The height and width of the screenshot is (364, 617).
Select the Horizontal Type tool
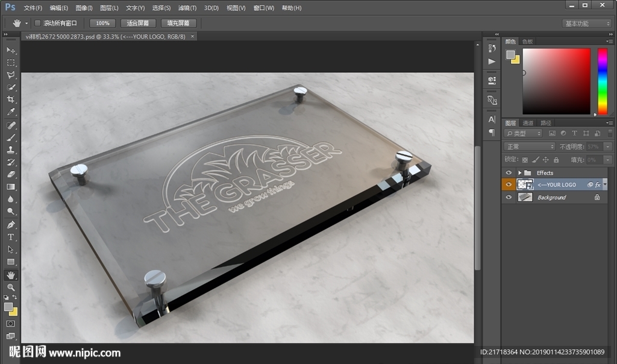point(11,237)
